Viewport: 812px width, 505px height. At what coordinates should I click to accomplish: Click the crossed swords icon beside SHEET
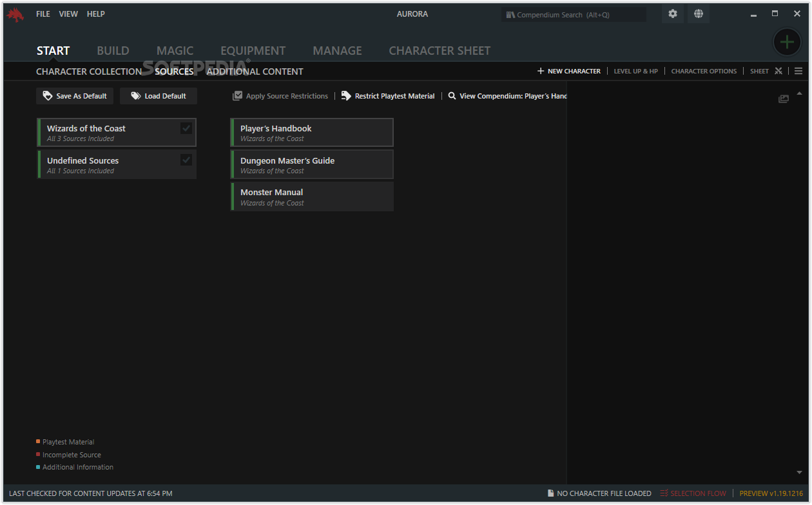[778, 71]
